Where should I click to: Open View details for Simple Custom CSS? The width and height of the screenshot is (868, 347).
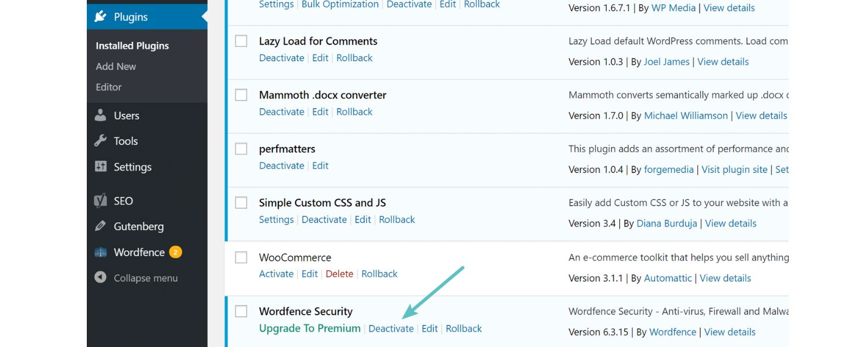pyautogui.click(x=730, y=223)
